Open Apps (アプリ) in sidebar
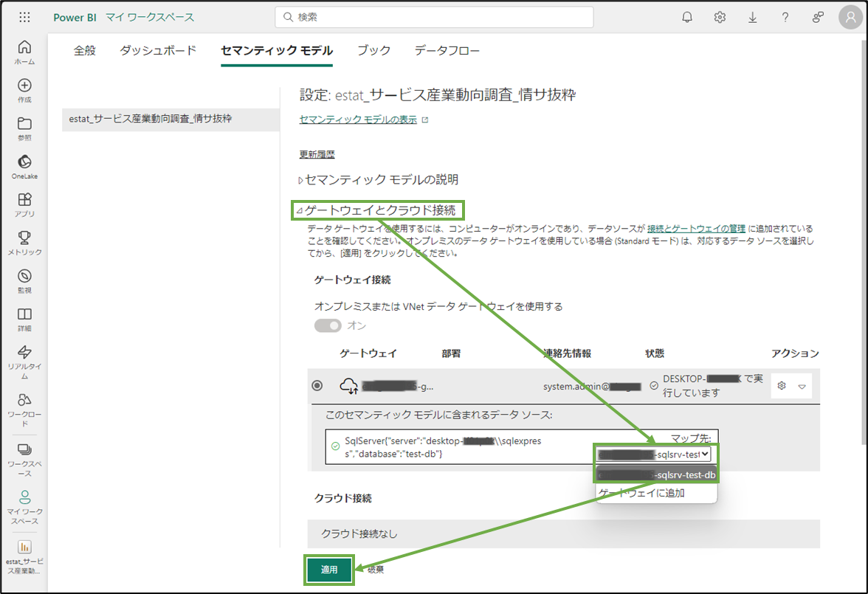 point(24,205)
